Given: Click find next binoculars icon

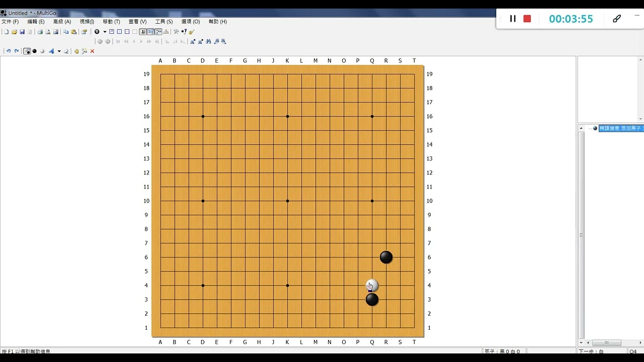Looking at the screenshot, I should [224, 42].
